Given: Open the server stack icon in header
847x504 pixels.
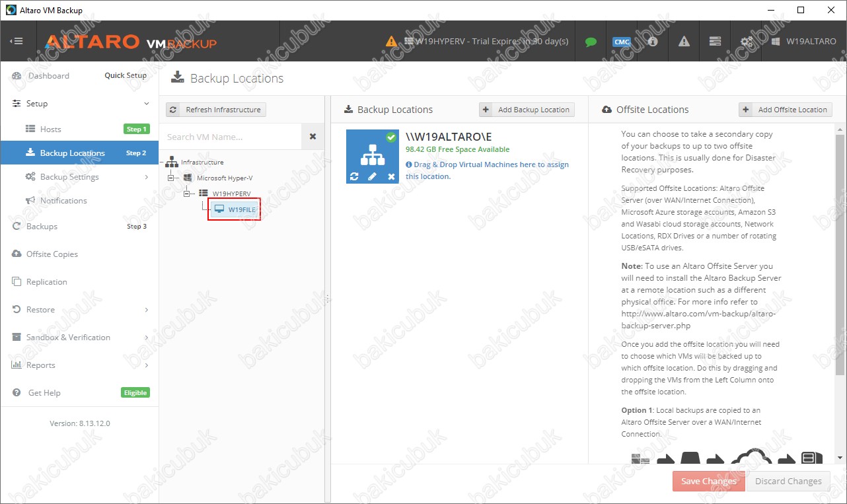Looking at the screenshot, I should point(715,41).
